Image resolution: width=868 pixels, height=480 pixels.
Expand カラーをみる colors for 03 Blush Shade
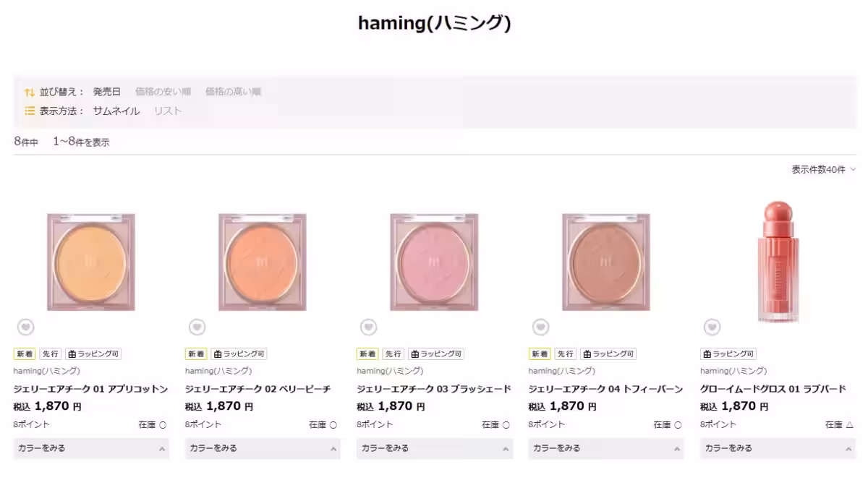(x=434, y=448)
